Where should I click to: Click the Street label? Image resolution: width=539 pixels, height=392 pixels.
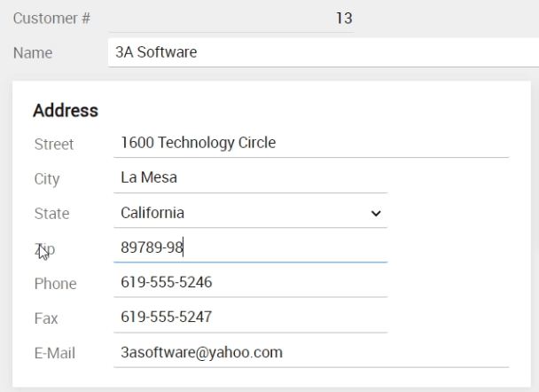[53, 144]
